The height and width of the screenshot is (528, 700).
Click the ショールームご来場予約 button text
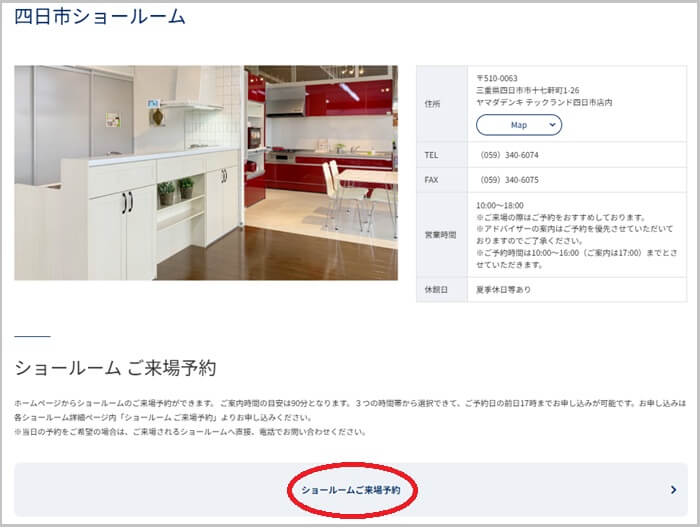[x=350, y=490]
